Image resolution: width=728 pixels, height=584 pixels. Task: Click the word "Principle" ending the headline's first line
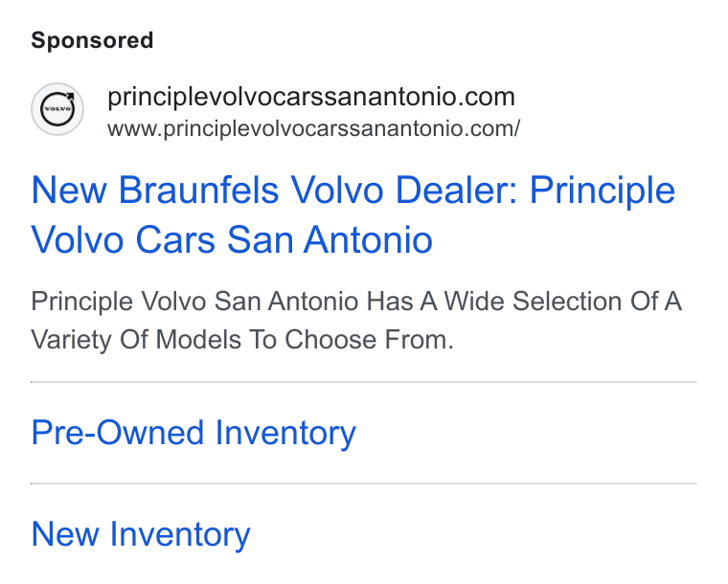(x=603, y=191)
